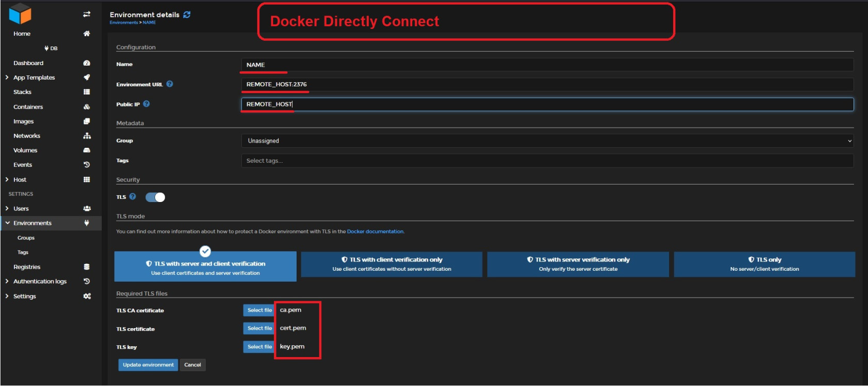Screen dimensions: 868x386
Task: Select file for TLS certificate
Action: click(259, 328)
